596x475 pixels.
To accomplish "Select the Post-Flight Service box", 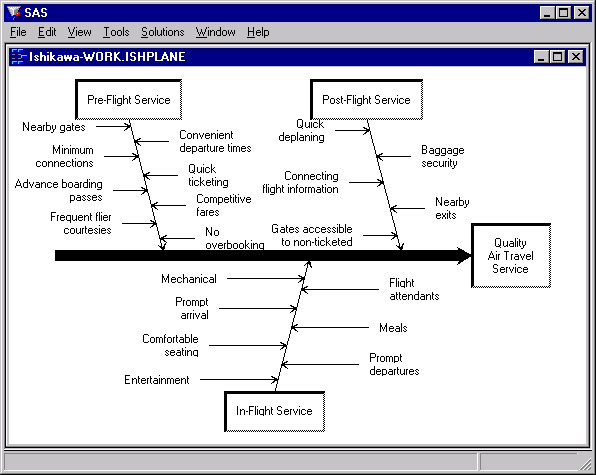I will [366, 100].
